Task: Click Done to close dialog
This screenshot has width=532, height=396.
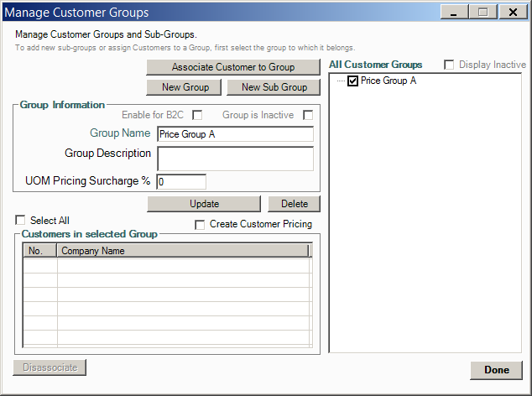Action: point(496,370)
